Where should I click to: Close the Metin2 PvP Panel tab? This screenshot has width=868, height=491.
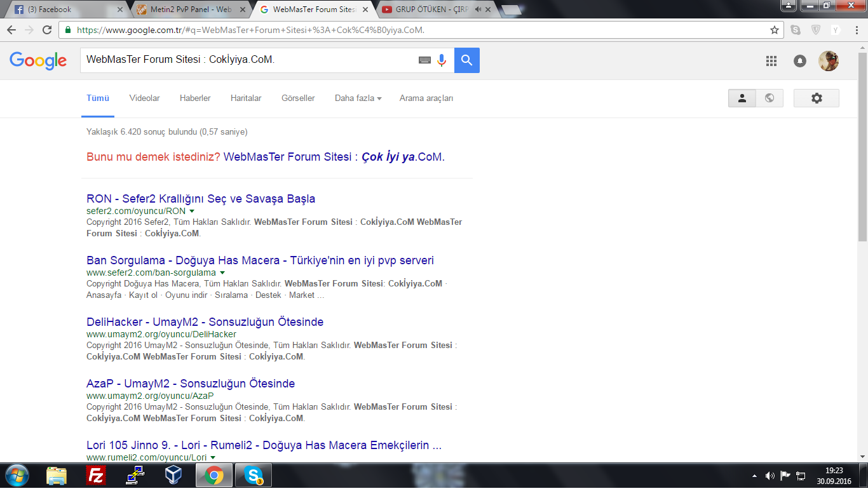243,10
